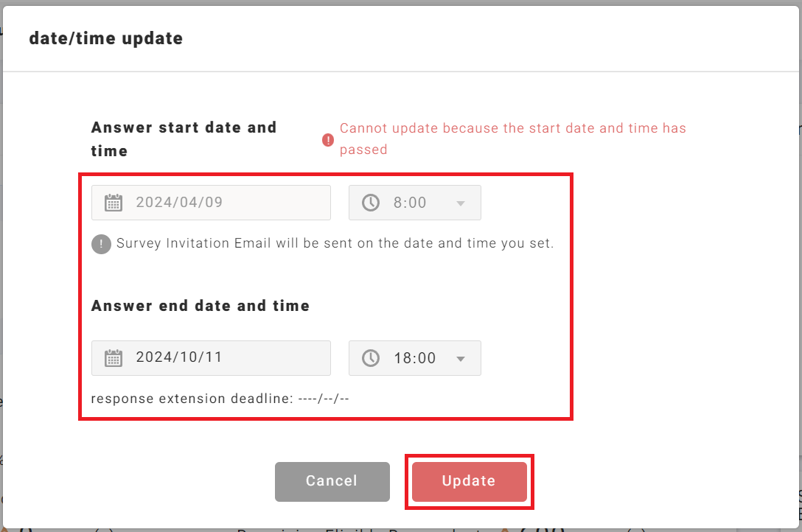Click the start date calendar icon
Image resolution: width=802 pixels, height=532 pixels.
coord(113,203)
